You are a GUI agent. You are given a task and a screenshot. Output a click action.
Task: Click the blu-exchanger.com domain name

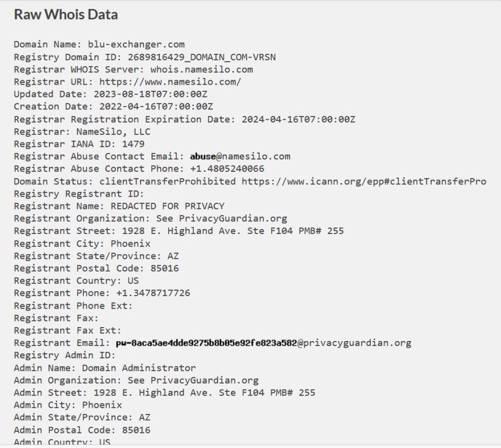136,44
